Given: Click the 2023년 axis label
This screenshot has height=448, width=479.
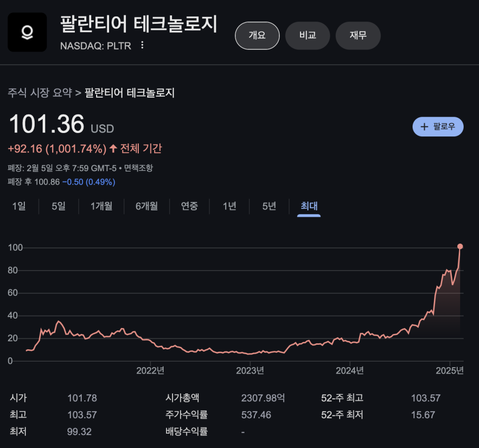Looking at the screenshot, I should point(250,371).
